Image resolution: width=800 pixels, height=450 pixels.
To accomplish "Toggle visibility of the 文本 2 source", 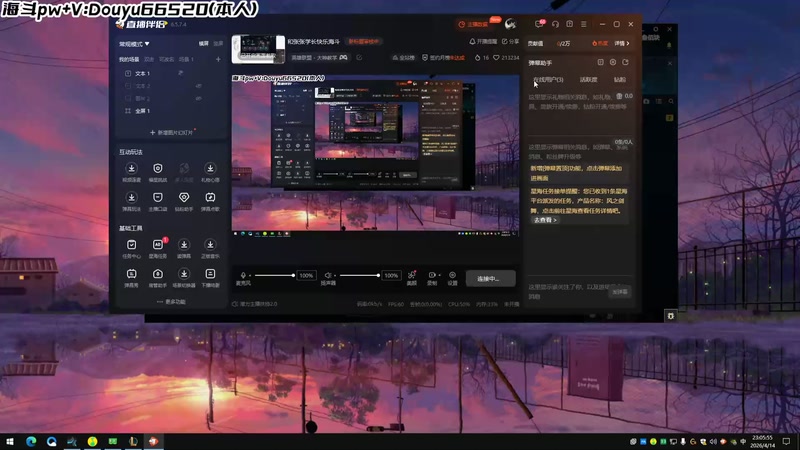I will (x=198, y=86).
